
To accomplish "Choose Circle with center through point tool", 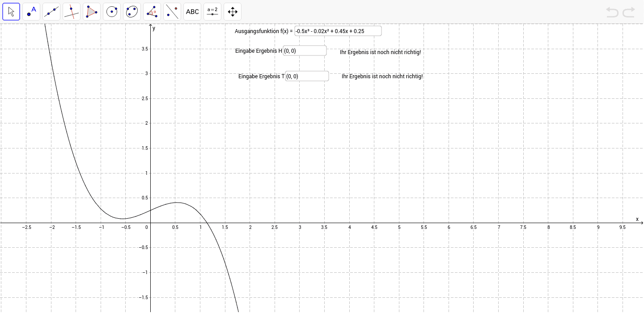I will (112, 12).
